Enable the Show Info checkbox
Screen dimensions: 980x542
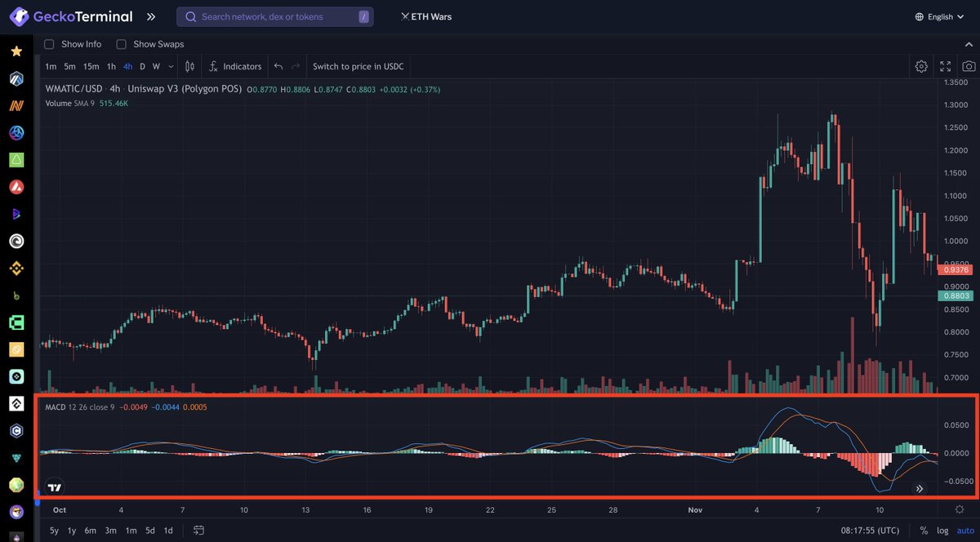[49, 44]
